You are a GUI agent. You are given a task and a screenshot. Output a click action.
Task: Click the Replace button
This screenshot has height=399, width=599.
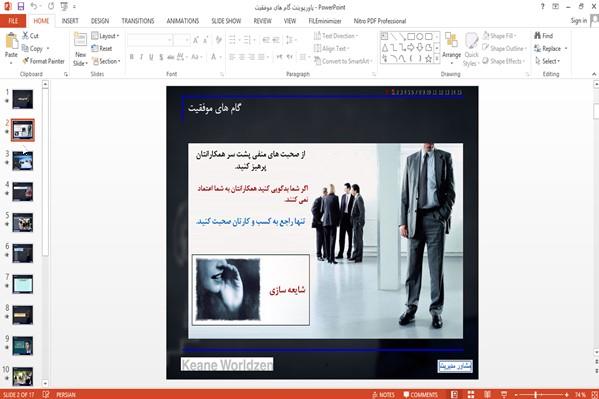(x=551, y=49)
